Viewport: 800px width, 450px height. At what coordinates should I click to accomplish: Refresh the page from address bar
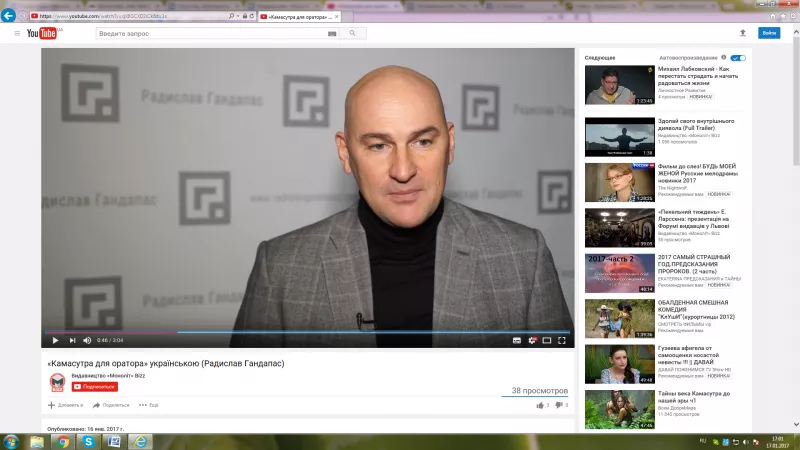(x=252, y=16)
